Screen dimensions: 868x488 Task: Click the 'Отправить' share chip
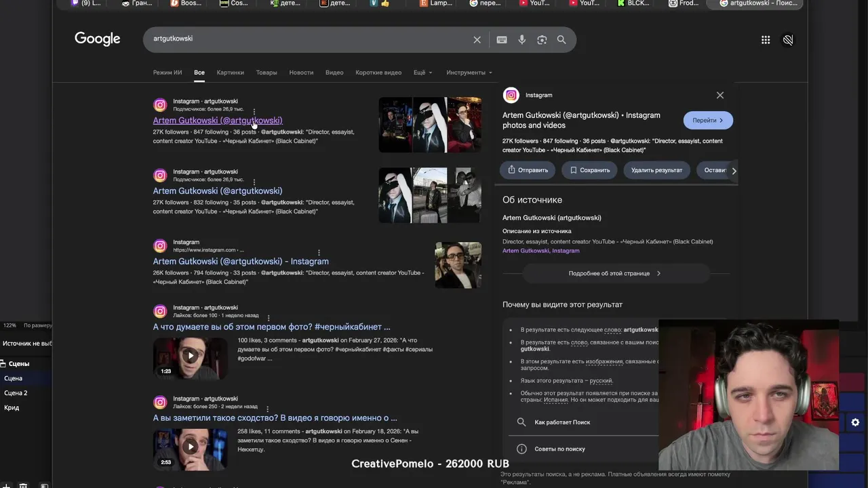click(528, 170)
